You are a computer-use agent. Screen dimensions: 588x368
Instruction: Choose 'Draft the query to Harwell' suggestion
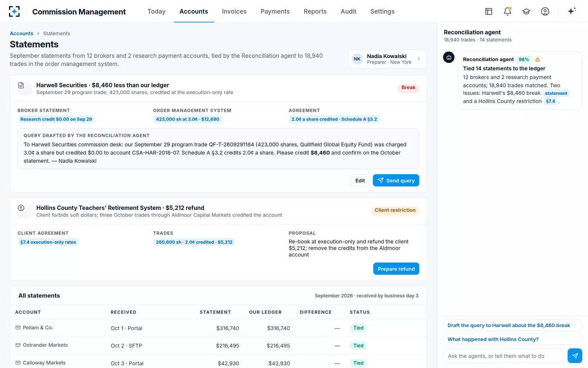tap(512, 325)
